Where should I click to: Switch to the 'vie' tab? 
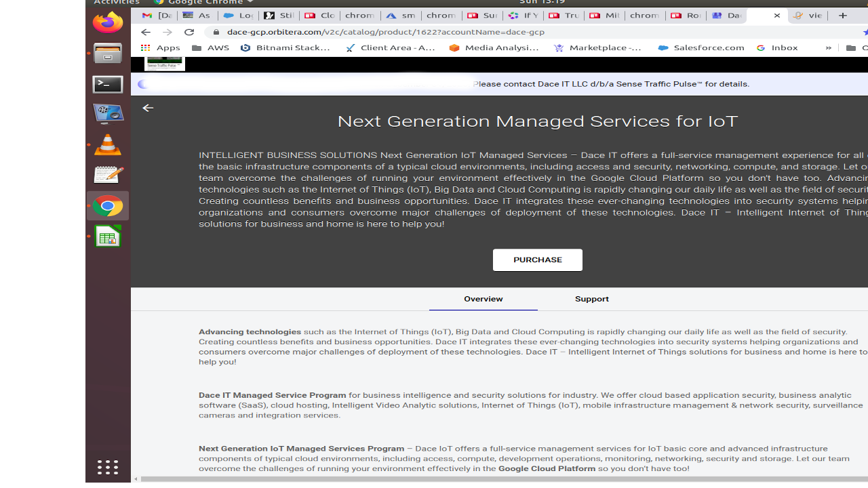tap(808, 16)
